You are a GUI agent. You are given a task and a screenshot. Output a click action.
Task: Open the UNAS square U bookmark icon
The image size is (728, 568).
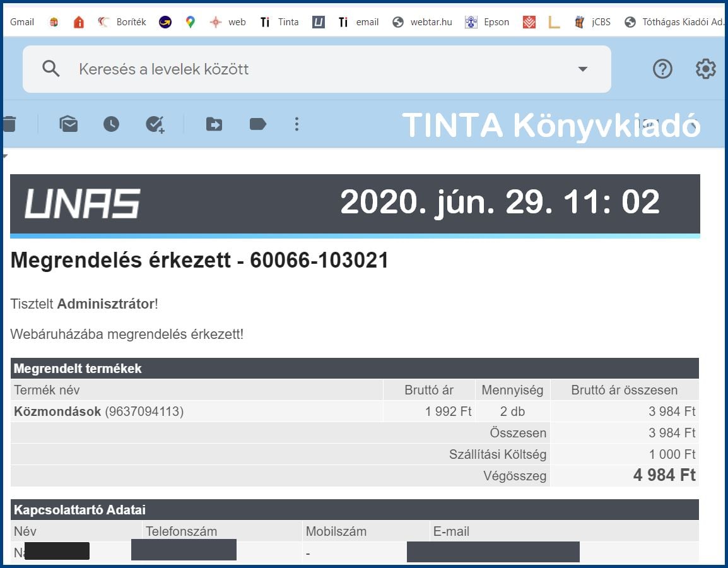click(x=318, y=22)
